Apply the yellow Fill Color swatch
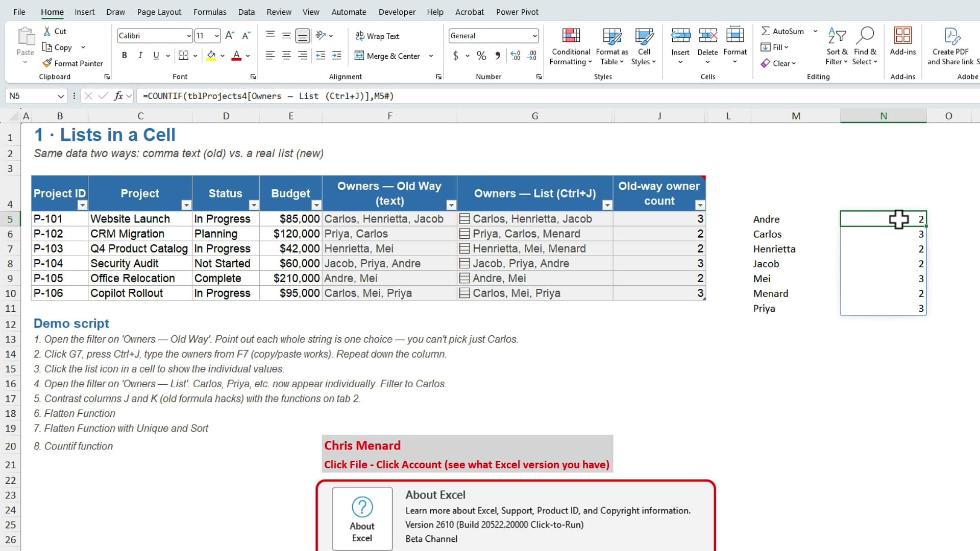Viewport: 980px width, 551px height. pyautogui.click(x=211, y=56)
